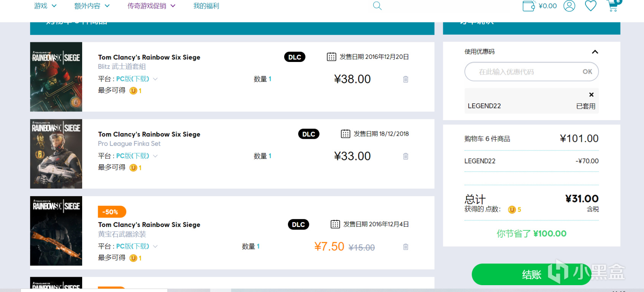This screenshot has height=292, width=644.
Task: Click 发售日期 2016年12月20日 text
Action: (x=374, y=57)
